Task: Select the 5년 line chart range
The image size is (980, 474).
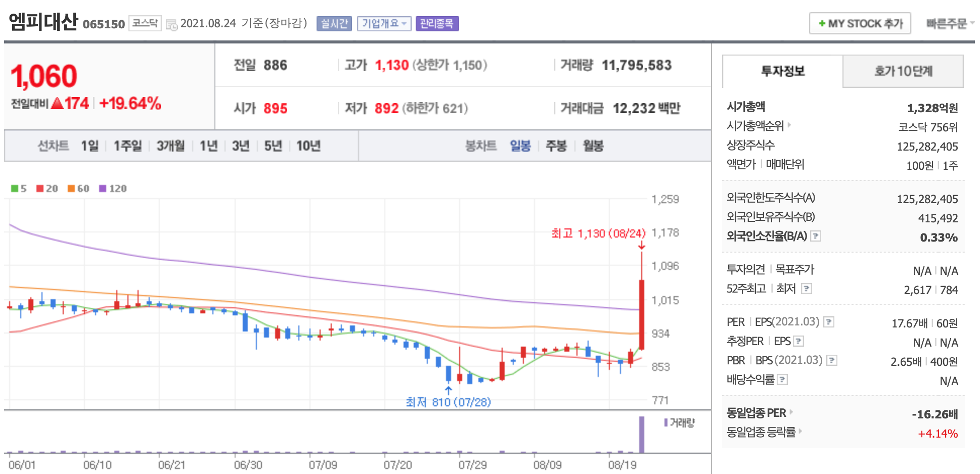Action: pos(273,146)
